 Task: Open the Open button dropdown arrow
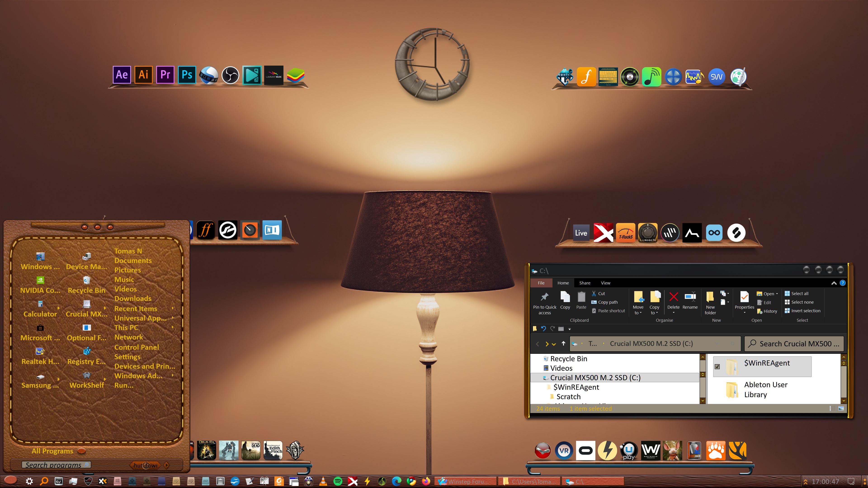coord(777,294)
